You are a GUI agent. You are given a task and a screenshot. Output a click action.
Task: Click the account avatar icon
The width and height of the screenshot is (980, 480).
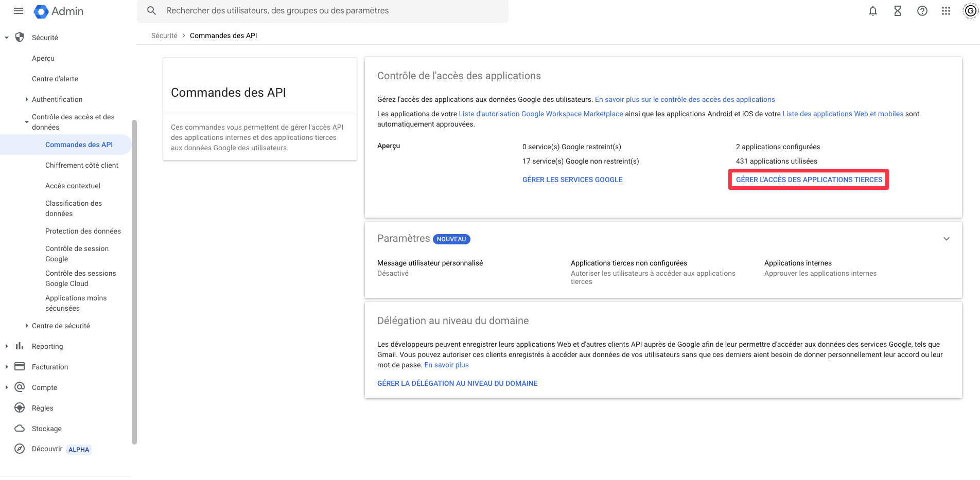970,11
